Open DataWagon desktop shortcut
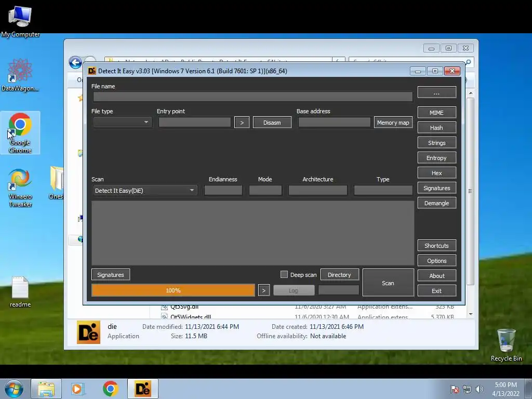The height and width of the screenshot is (399, 532). [x=20, y=75]
